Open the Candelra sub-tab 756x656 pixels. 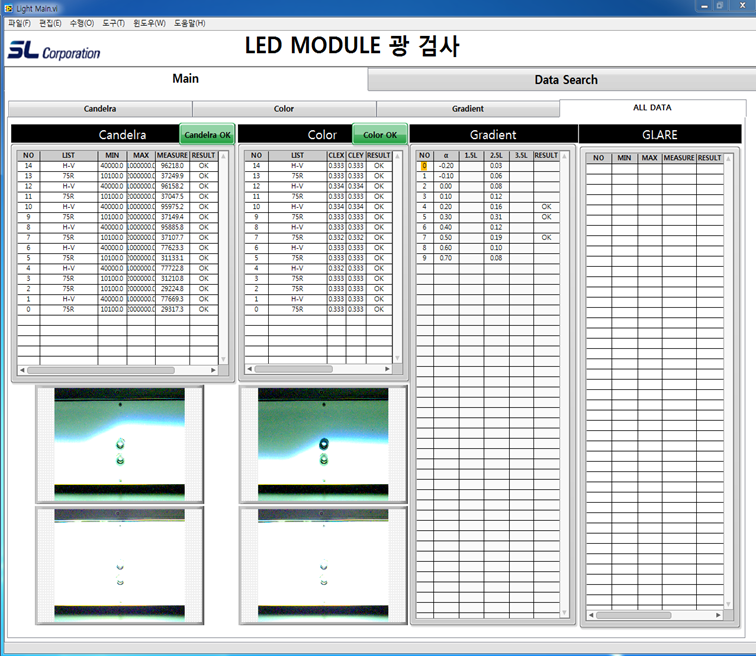pos(100,108)
